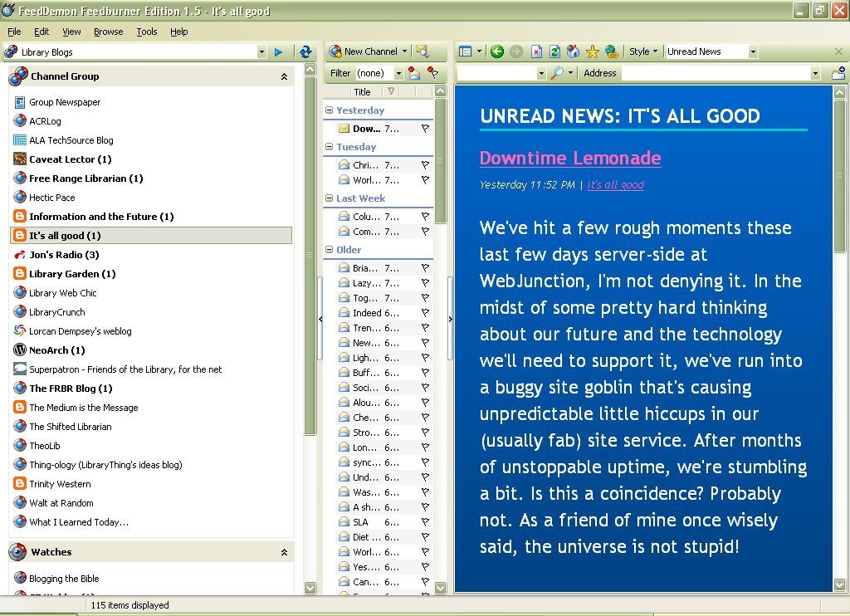The height and width of the screenshot is (616, 850).
Task: Go to the home page icon
Action: pyautogui.click(x=573, y=51)
